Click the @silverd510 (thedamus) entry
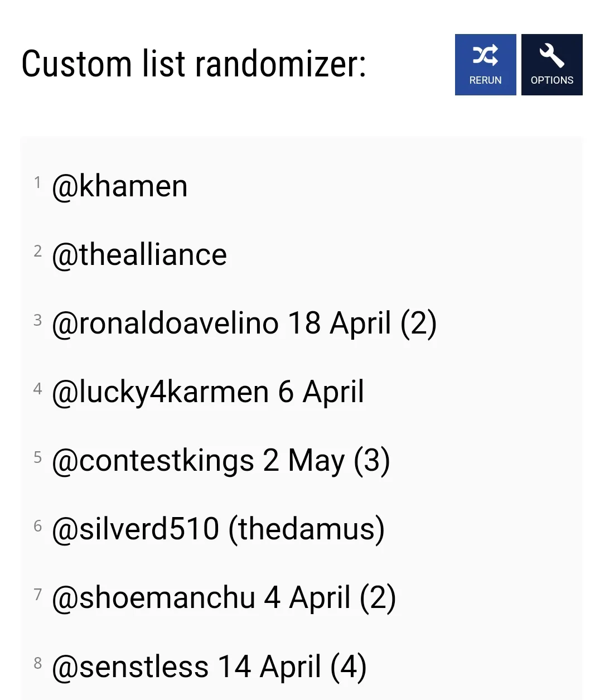 point(218,529)
